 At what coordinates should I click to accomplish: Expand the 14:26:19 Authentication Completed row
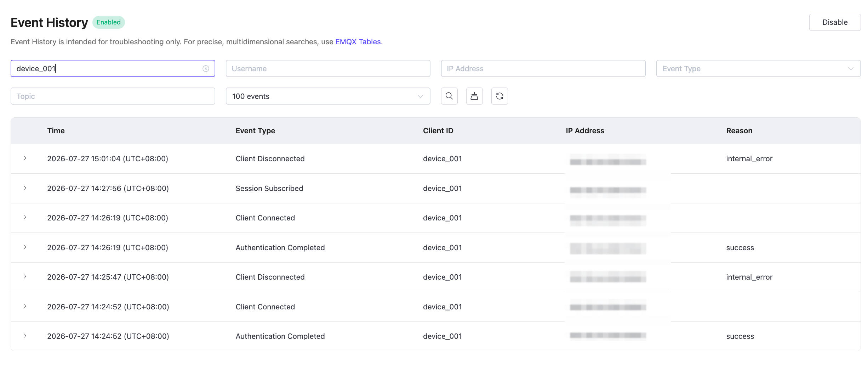pos(25,247)
